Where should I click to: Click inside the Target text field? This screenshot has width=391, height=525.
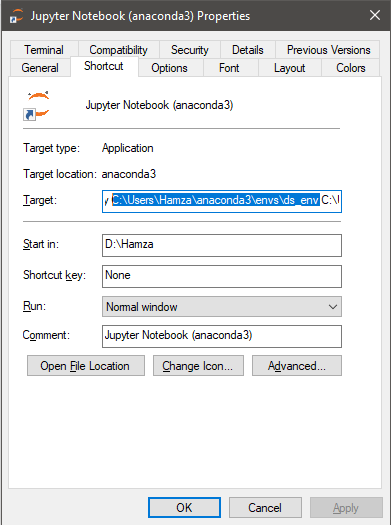[222, 201]
